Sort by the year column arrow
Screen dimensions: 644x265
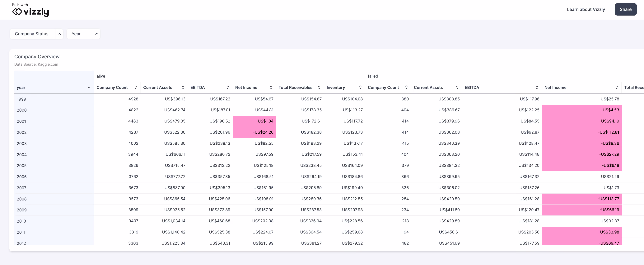[89, 87]
